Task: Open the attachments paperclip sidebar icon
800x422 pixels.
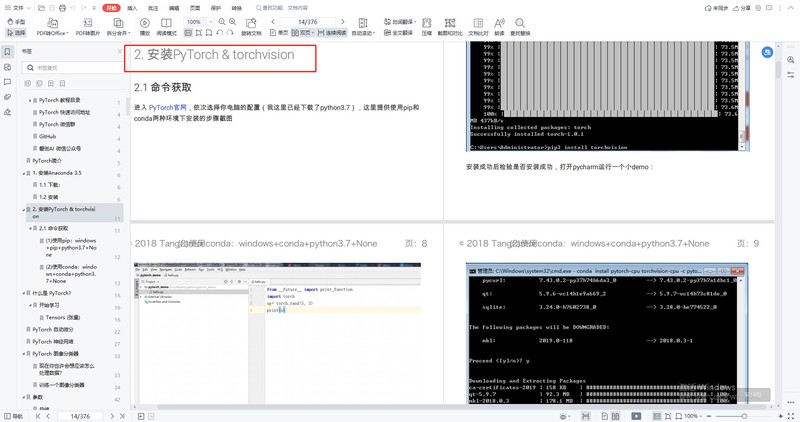Action: [7, 97]
